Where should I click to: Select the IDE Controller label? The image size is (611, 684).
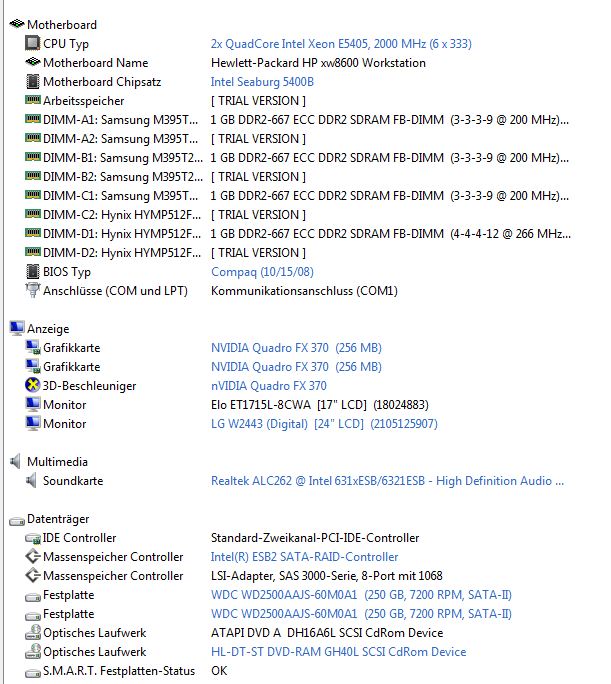[x=79, y=538]
